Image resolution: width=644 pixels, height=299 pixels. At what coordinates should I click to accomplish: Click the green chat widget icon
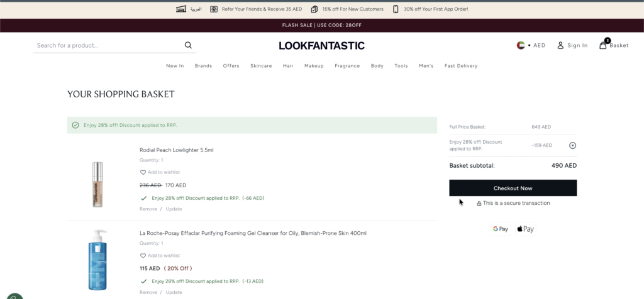[14, 296]
